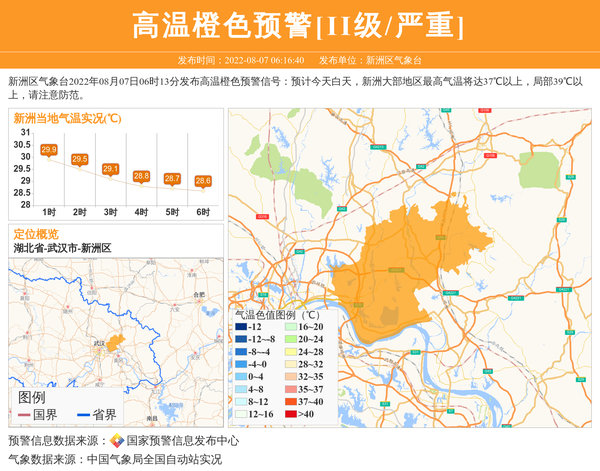
Task: Click the -12 dark blue legend swatch
Action: point(241,327)
